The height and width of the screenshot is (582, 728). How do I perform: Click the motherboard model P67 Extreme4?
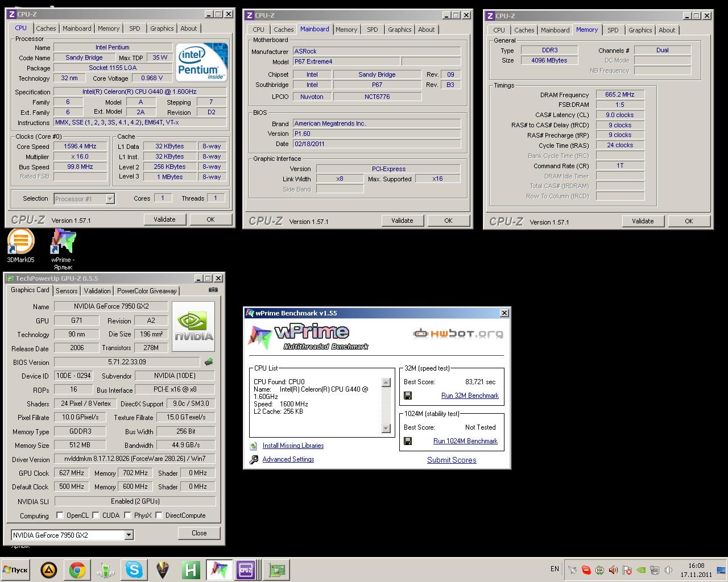click(346, 61)
